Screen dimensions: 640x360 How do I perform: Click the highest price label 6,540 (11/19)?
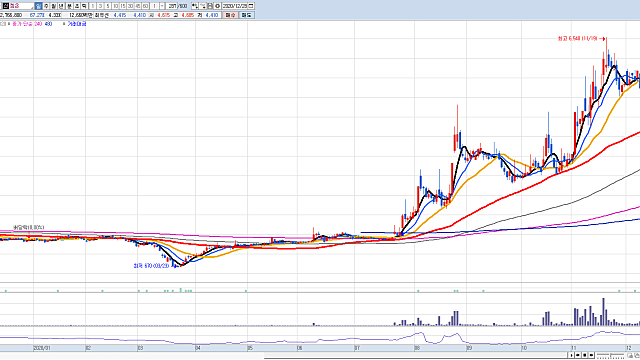pyautogui.click(x=577, y=38)
